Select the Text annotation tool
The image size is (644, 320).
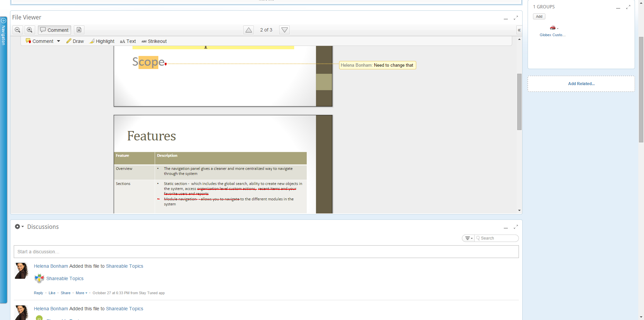click(128, 41)
